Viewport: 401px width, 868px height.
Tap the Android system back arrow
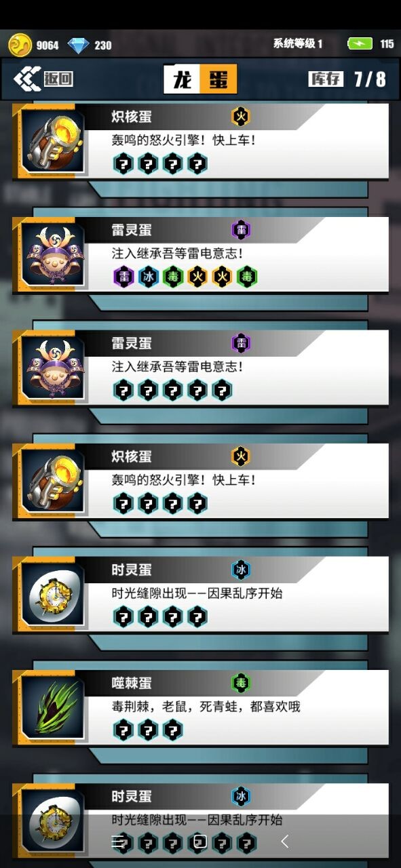point(285,842)
